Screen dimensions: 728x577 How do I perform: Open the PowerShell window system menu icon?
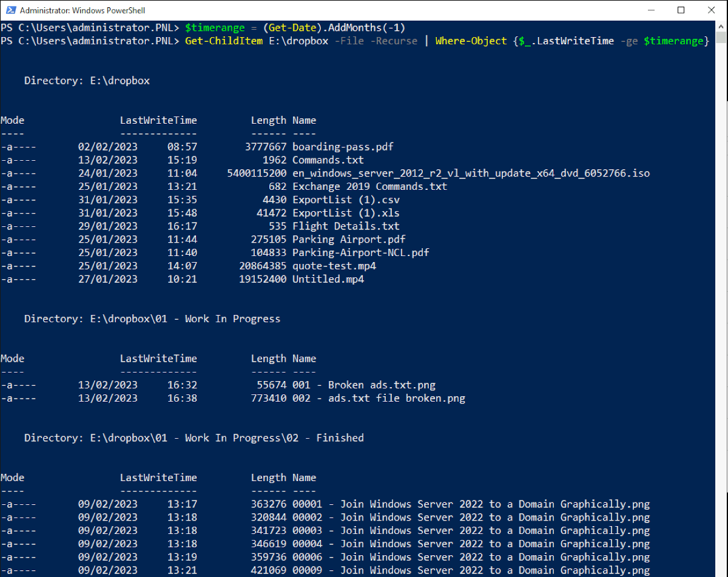point(10,10)
